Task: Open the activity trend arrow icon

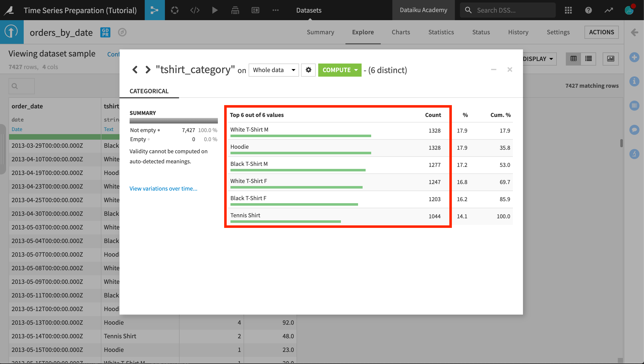Action: (x=609, y=10)
